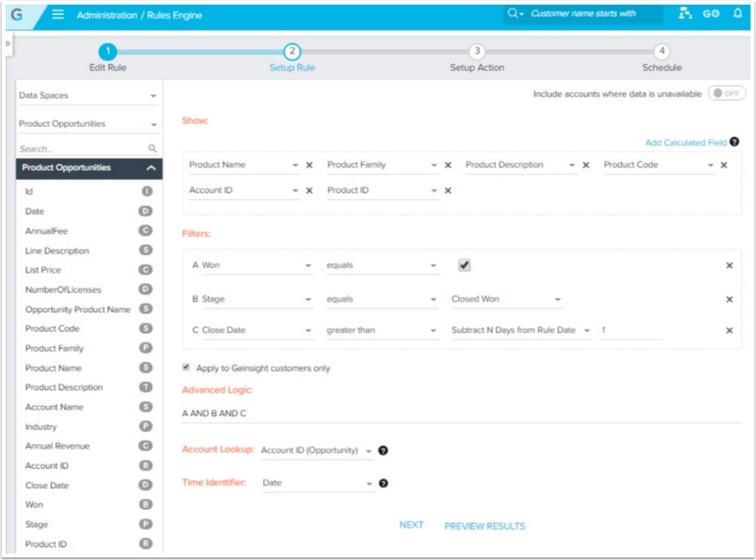
Task: Click the help icon next to Account Lookup
Action: coord(383,450)
